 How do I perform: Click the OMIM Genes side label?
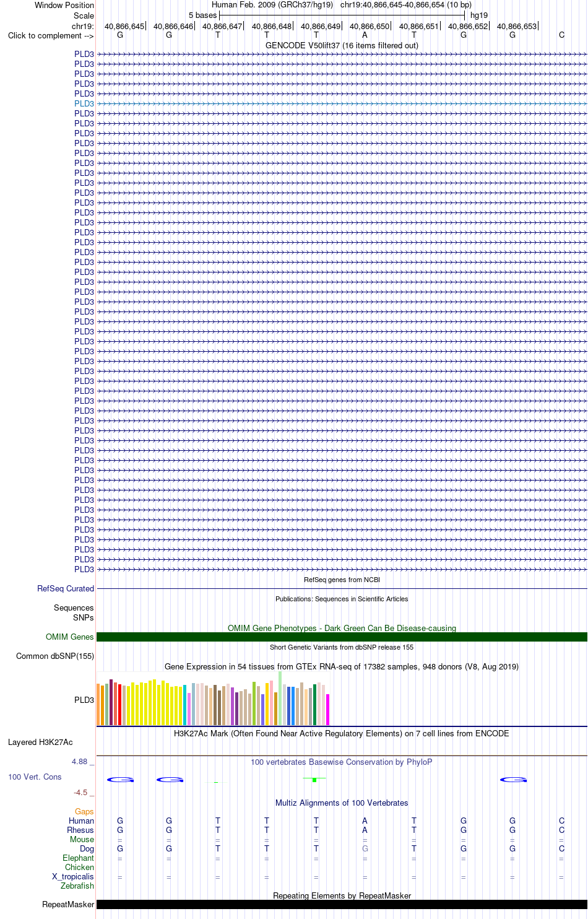point(70,637)
